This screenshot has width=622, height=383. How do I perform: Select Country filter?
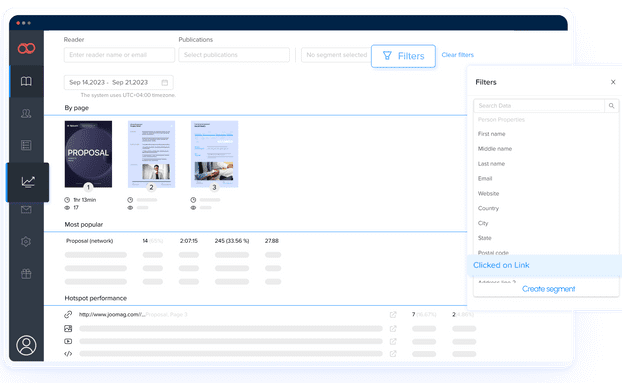pyautogui.click(x=488, y=208)
